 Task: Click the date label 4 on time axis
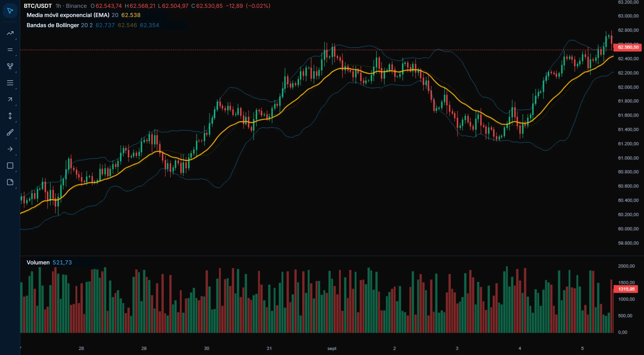520,348
